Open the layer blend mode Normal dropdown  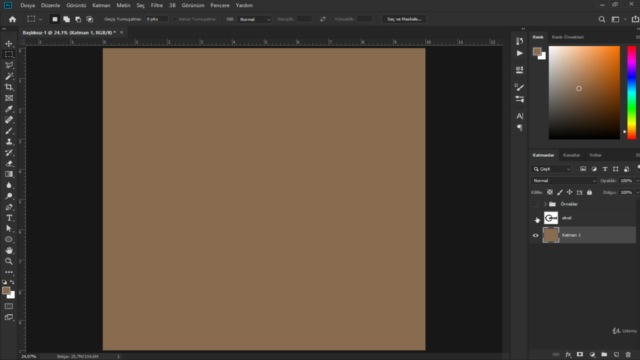(564, 181)
